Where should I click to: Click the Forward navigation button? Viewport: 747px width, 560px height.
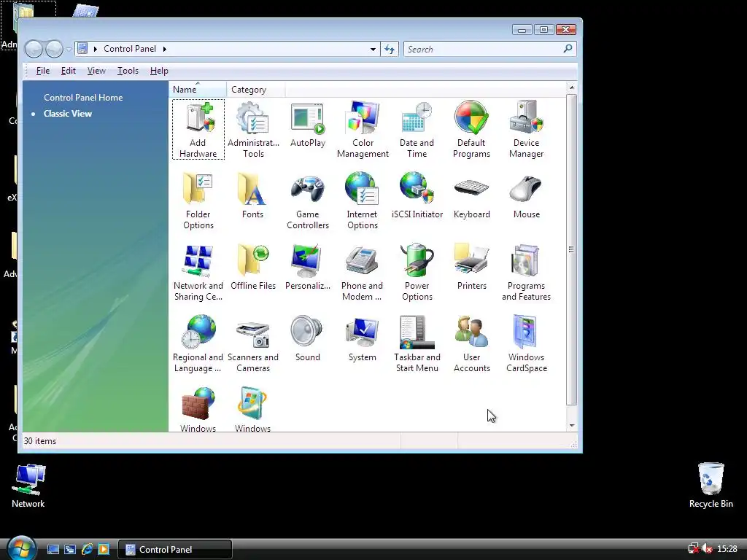coord(54,49)
